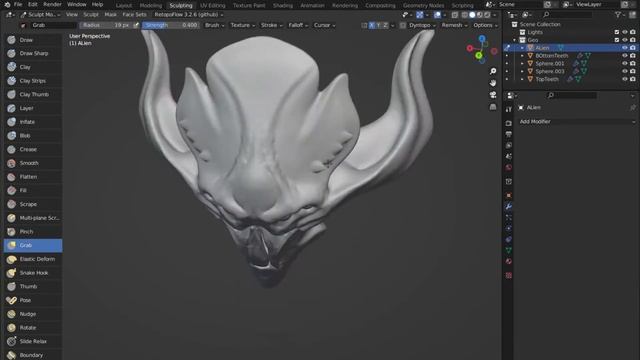Select the Pinch brush

coord(33,231)
